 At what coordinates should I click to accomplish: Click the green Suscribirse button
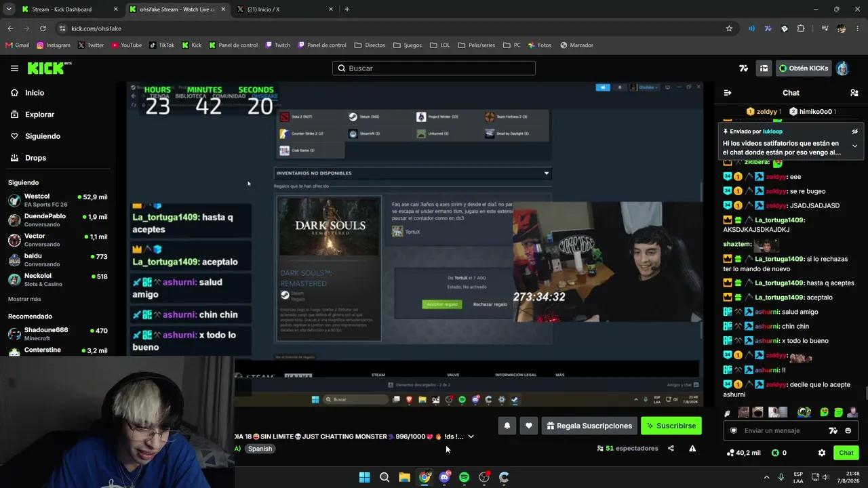671,426
